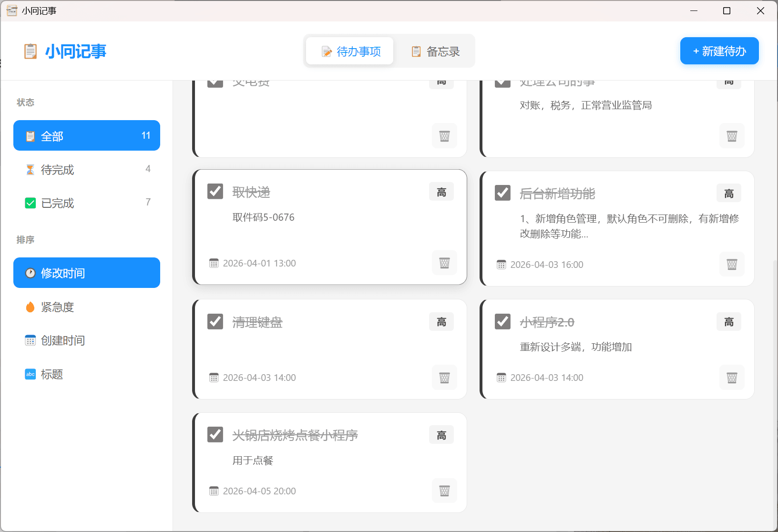The width and height of the screenshot is (778, 532).
Task: Sort by 修改时间
Action: click(x=87, y=273)
